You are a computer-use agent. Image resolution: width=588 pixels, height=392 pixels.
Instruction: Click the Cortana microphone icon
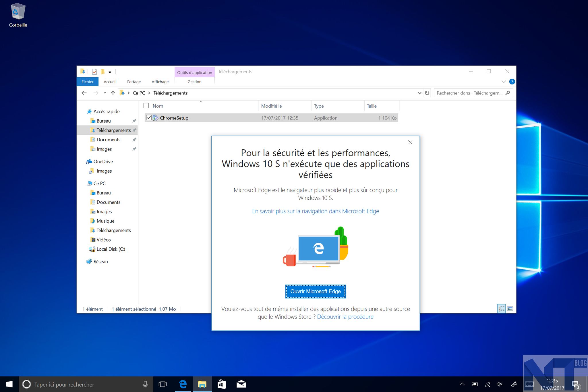tap(145, 384)
